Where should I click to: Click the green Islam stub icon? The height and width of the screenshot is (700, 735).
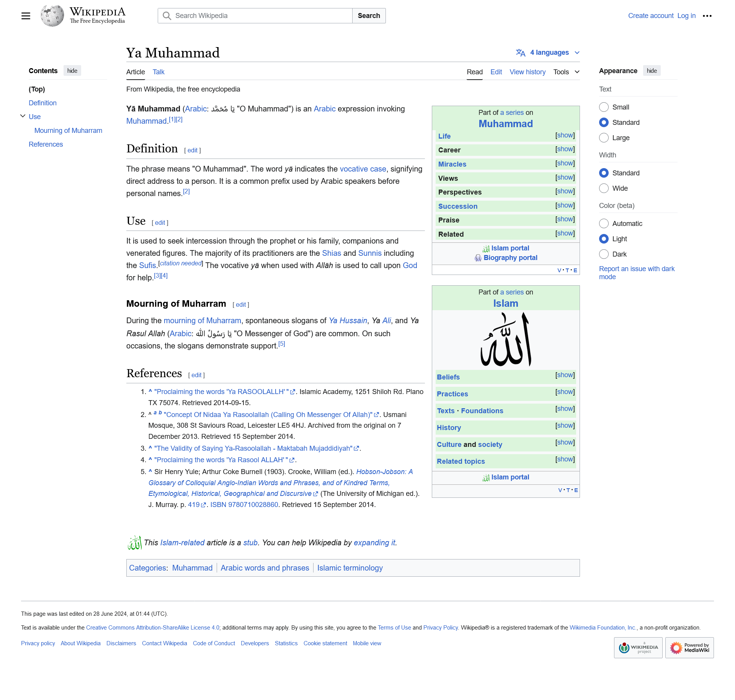134,543
